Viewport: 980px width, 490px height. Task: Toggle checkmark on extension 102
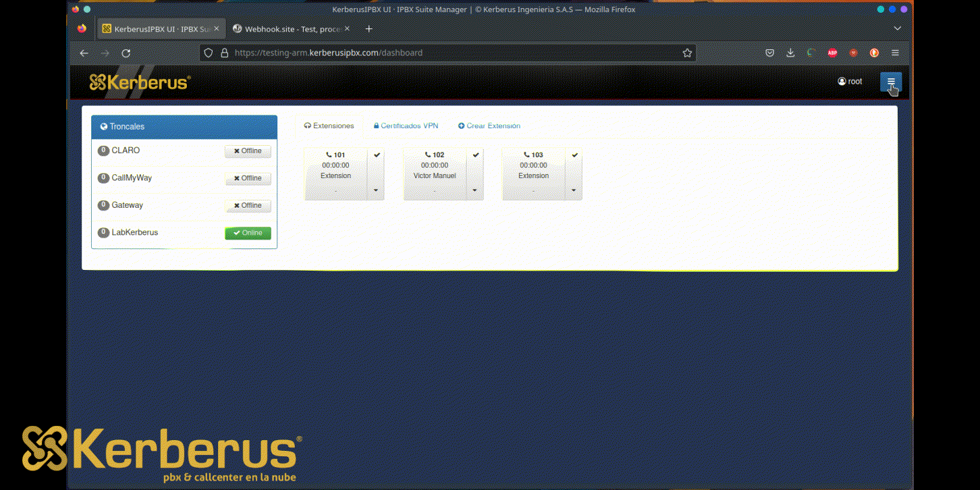pyautogui.click(x=476, y=155)
